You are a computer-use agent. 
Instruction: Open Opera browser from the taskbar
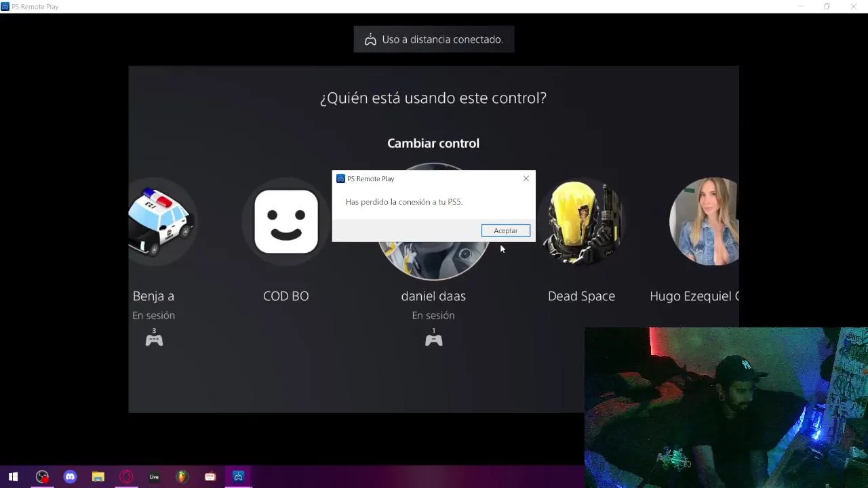coord(126,476)
